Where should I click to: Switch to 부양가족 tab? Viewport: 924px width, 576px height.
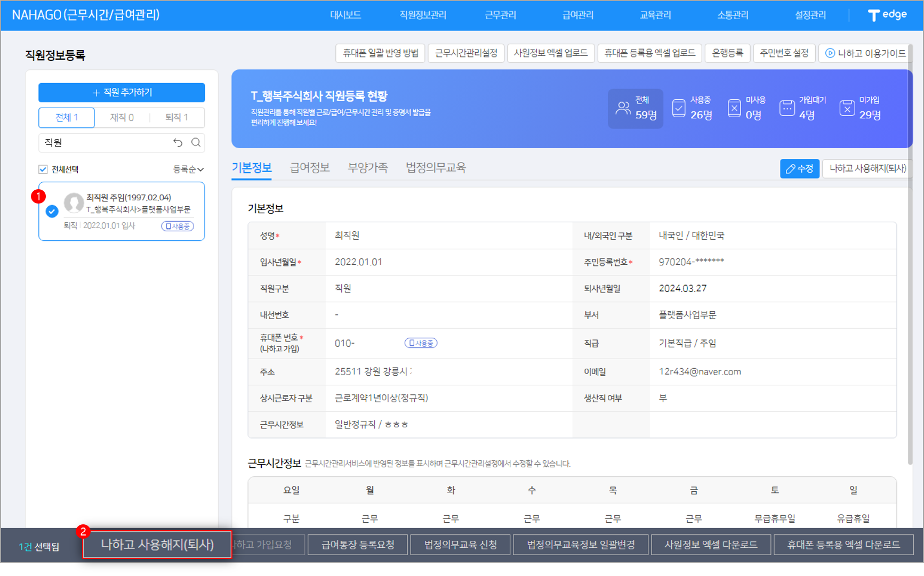click(368, 168)
